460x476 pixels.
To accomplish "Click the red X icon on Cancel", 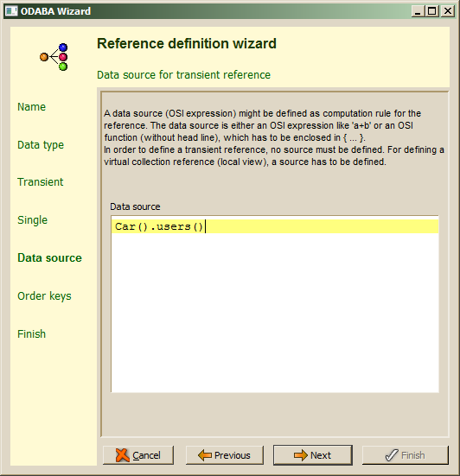I will [123, 455].
